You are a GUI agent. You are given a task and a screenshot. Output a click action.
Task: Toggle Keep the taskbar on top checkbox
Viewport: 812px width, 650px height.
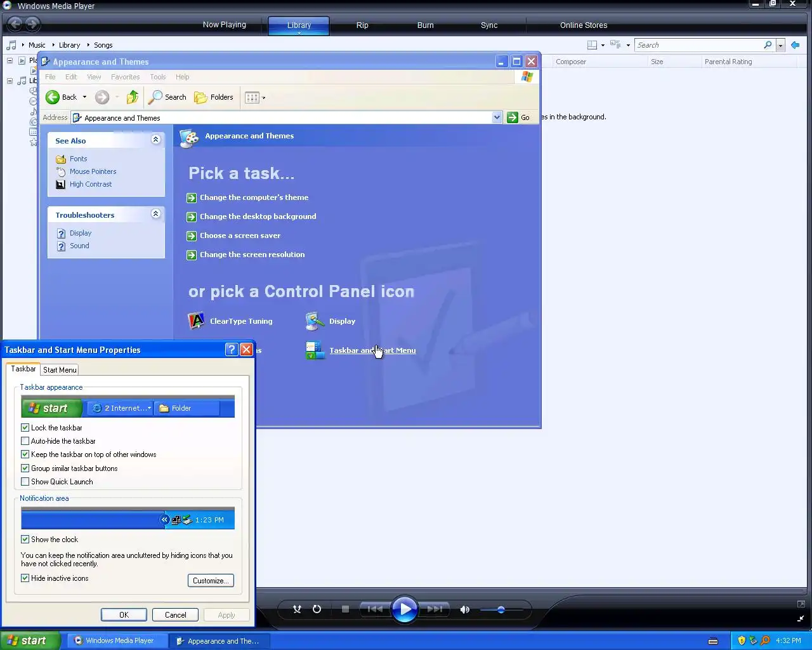25,454
